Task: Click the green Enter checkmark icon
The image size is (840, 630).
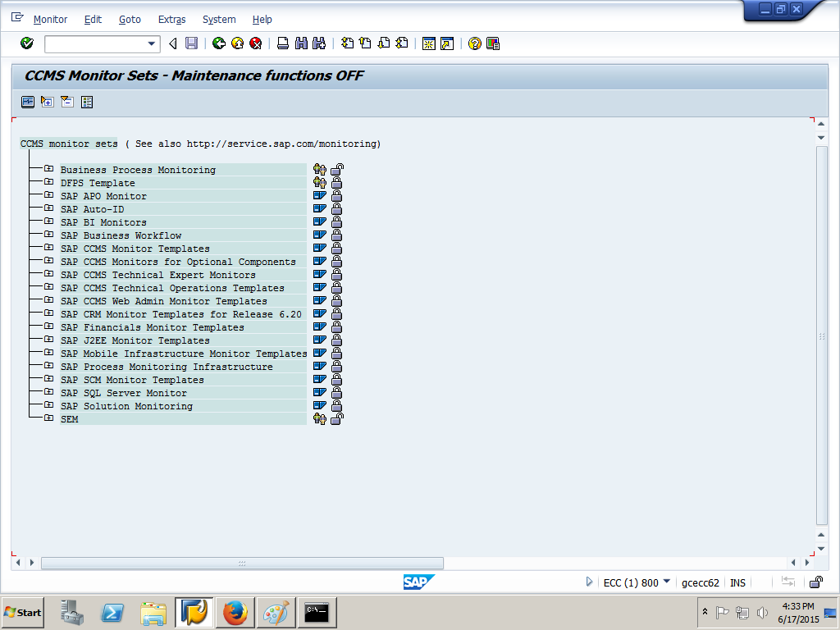Action: pos(27,43)
